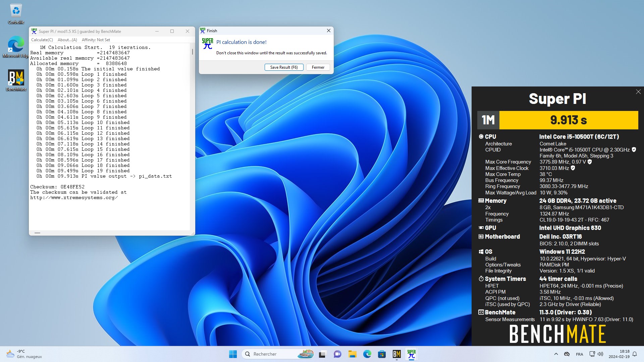Viewport: 644px width, 362px height.
Task: Click the Super PI title bar icon
Action: tap(34, 31)
